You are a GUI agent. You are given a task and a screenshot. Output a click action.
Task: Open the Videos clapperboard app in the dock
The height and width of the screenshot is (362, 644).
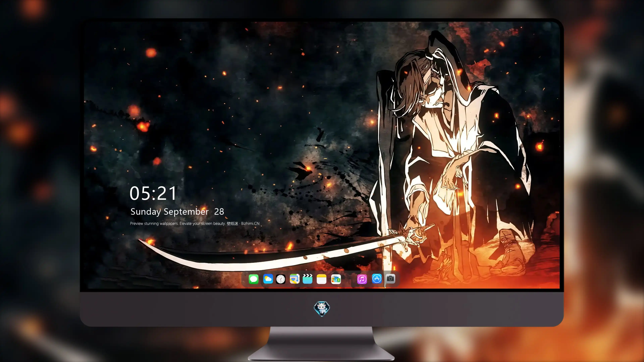pos(308,279)
